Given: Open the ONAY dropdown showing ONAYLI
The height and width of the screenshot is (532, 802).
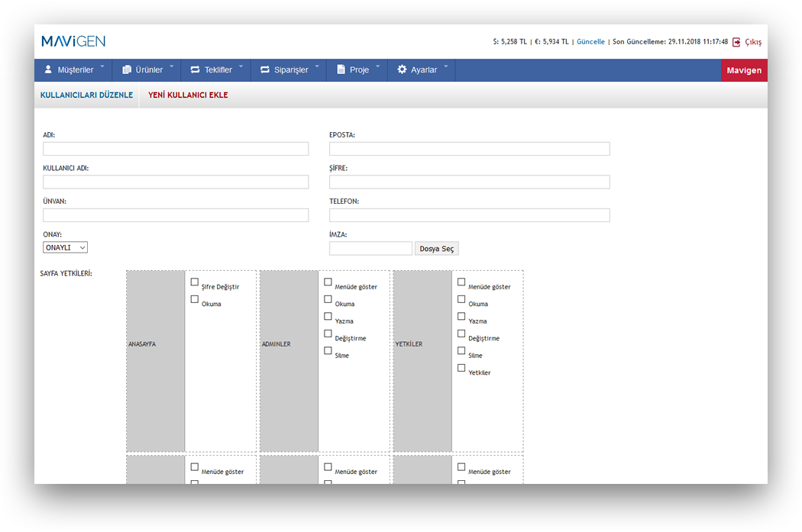Looking at the screenshot, I should point(66,247).
